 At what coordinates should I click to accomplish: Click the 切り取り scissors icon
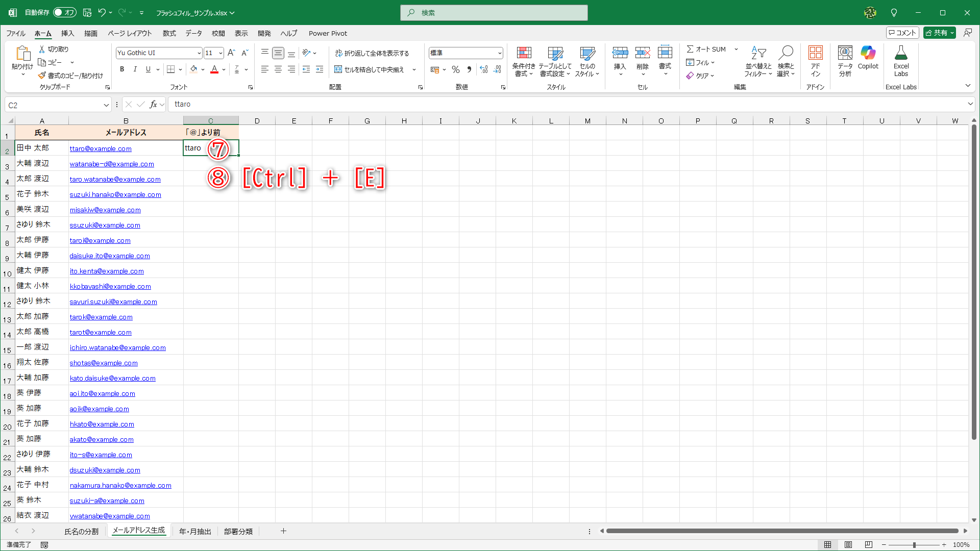42,49
